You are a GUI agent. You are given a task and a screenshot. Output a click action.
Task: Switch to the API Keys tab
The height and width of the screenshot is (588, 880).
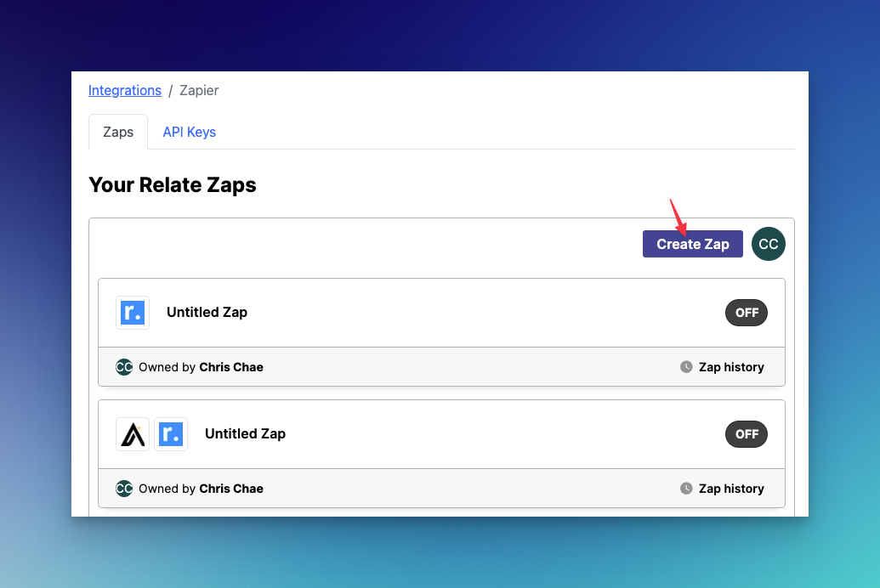(189, 132)
